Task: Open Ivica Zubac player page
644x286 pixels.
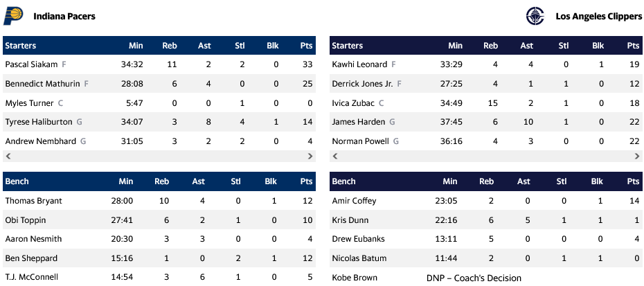Action: click(x=353, y=103)
